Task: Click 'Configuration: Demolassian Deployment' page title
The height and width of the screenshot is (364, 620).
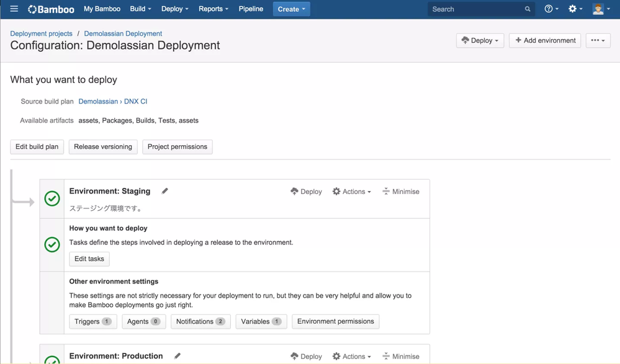Action: pos(115,45)
